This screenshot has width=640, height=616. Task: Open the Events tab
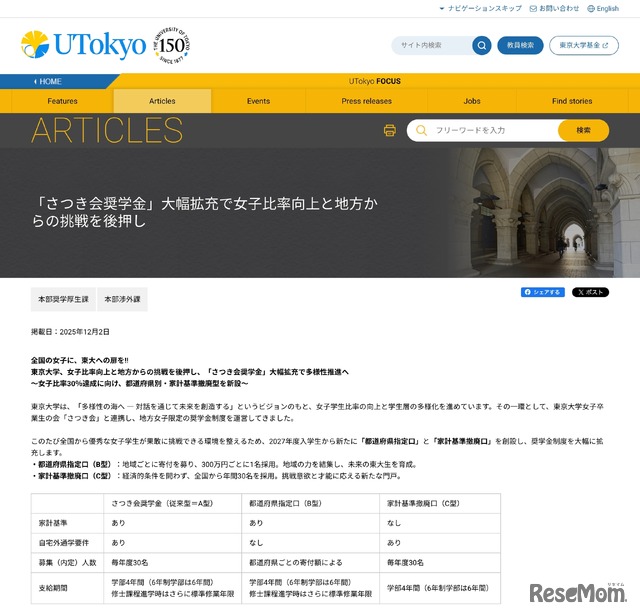258,101
